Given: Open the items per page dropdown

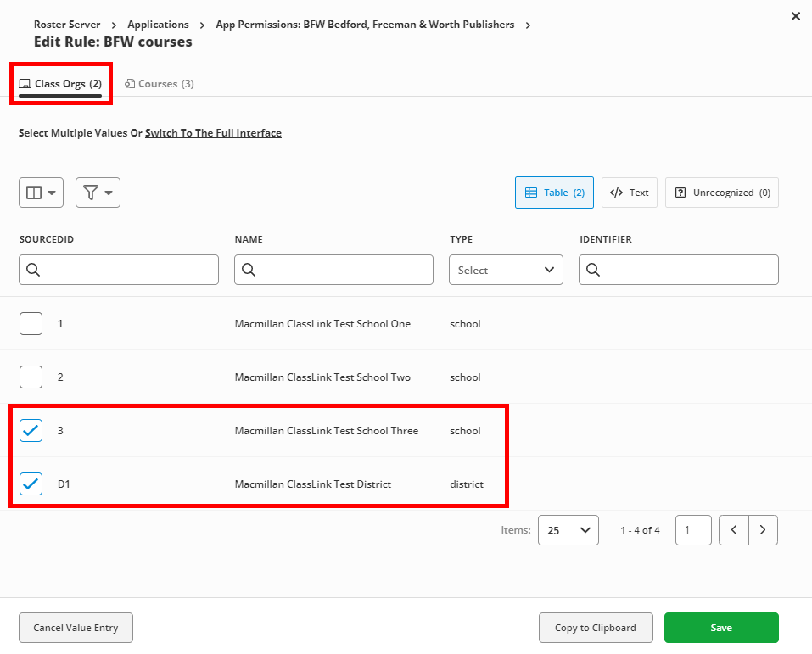Looking at the screenshot, I should click(x=568, y=529).
